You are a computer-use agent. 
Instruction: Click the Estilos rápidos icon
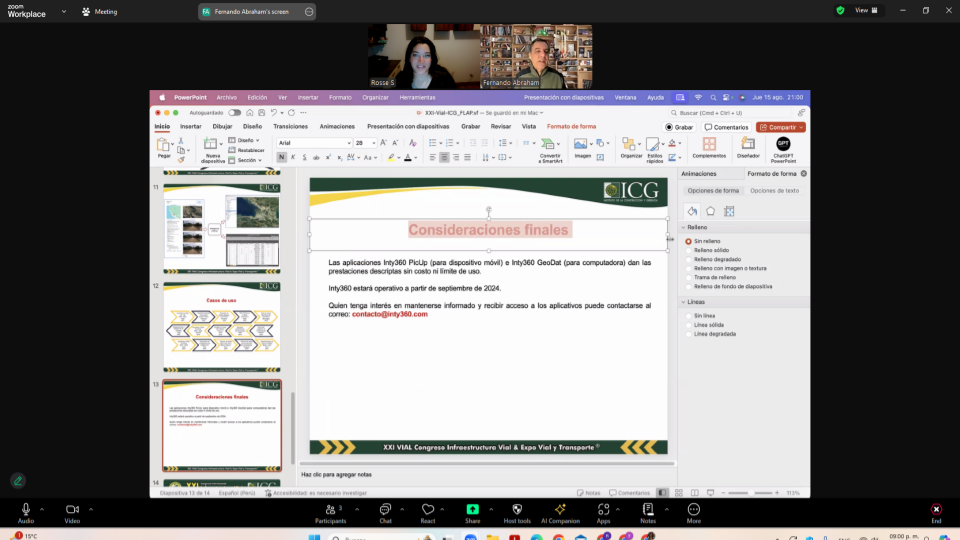tap(653, 144)
